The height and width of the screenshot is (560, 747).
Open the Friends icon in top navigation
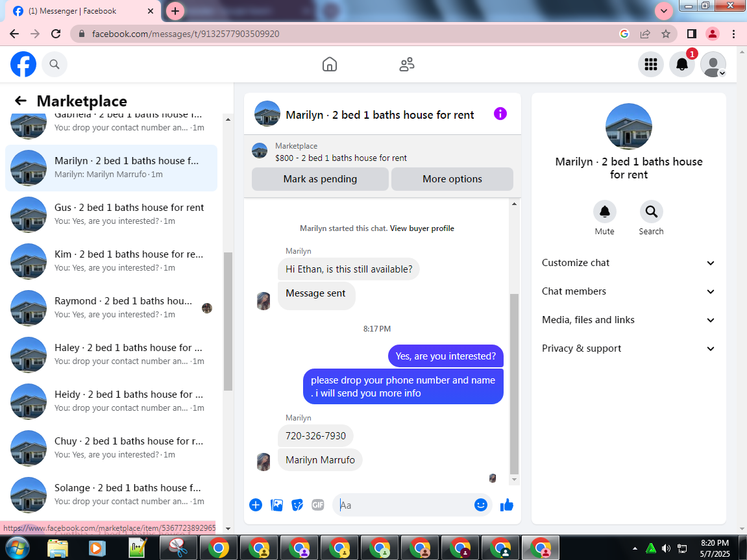(407, 64)
